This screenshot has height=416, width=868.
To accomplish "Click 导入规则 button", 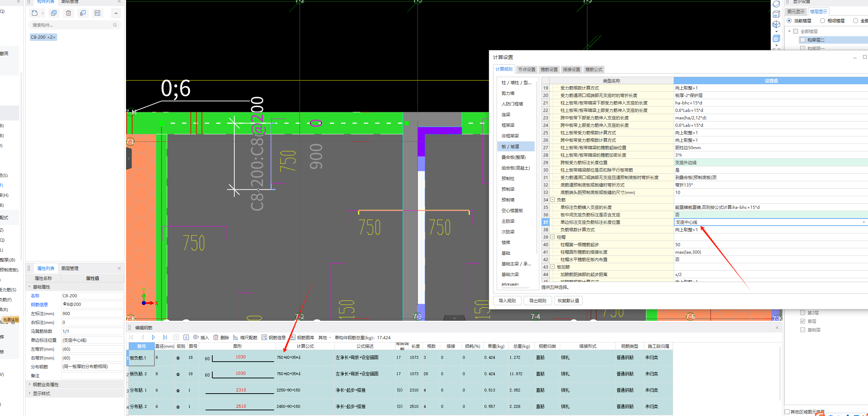I will 507,301.
